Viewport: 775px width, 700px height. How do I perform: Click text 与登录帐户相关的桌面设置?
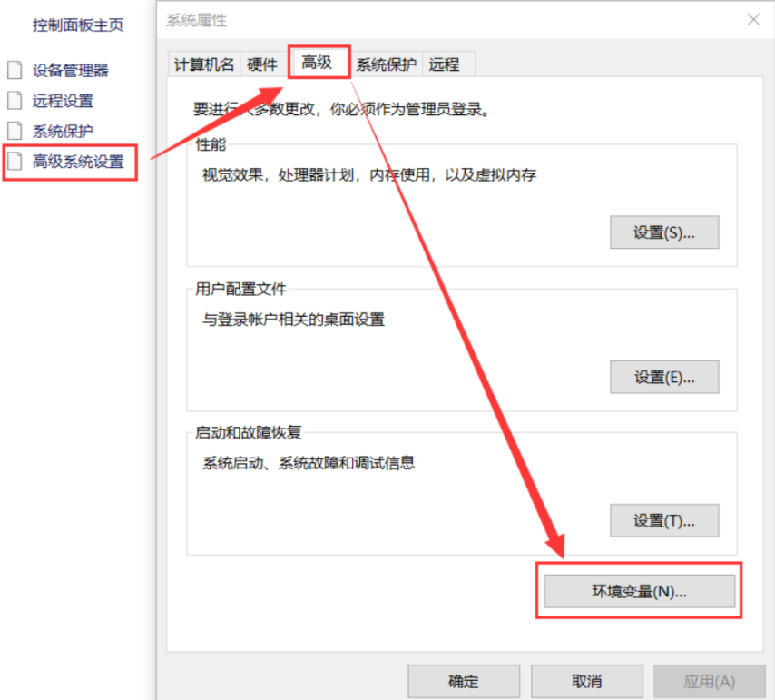[294, 320]
